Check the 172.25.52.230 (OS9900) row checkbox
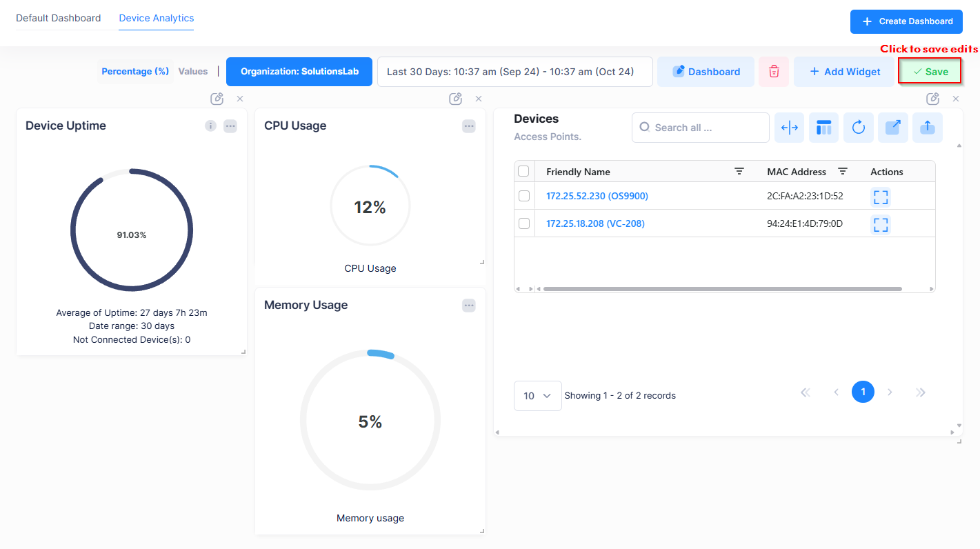This screenshot has height=549, width=980. [x=524, y=196]
